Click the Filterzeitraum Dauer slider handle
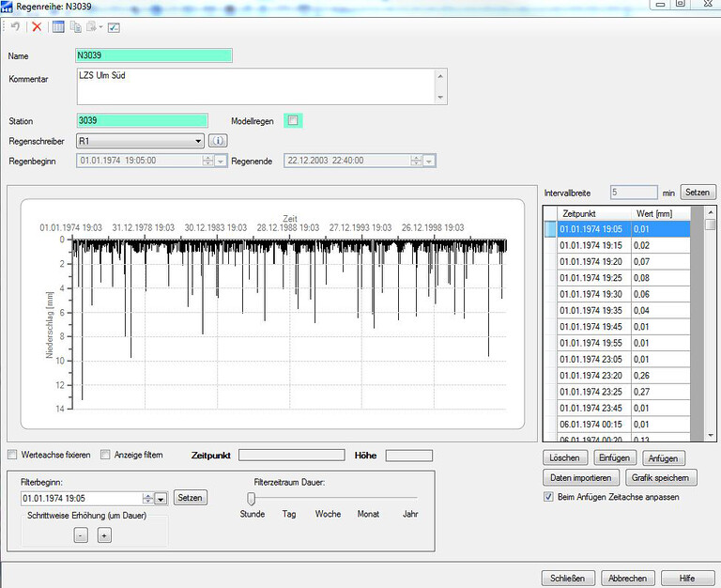The width and height of the screenshot is (721, 588). (252, 498)
